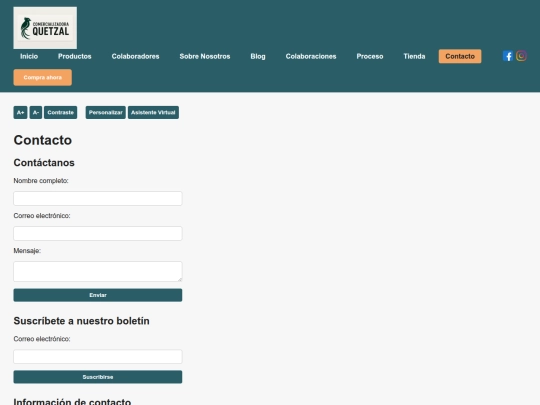Open the Productos menu item
Screen dimensions: 540x405
[x=75, y=56]
